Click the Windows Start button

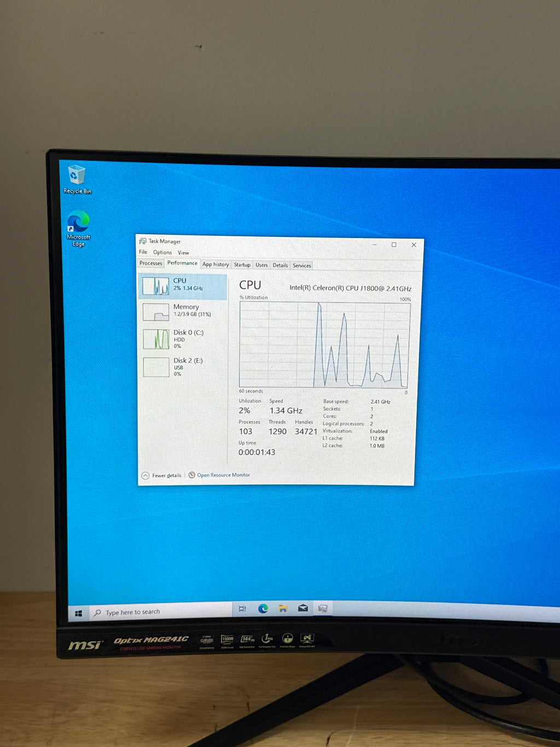(x=78, y=613)
